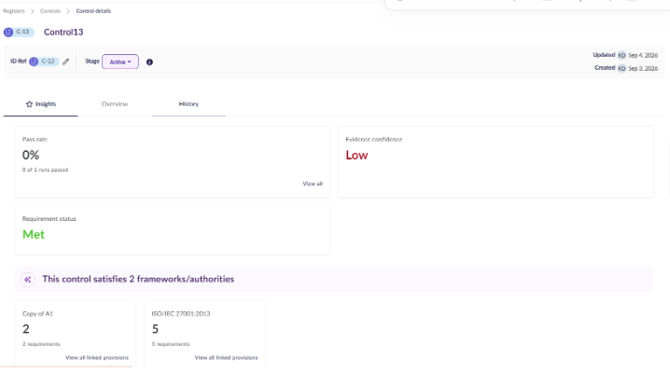Click the Evidence confidence label
The height and width of the screenshot is (371, 670).
click(374, 139)
